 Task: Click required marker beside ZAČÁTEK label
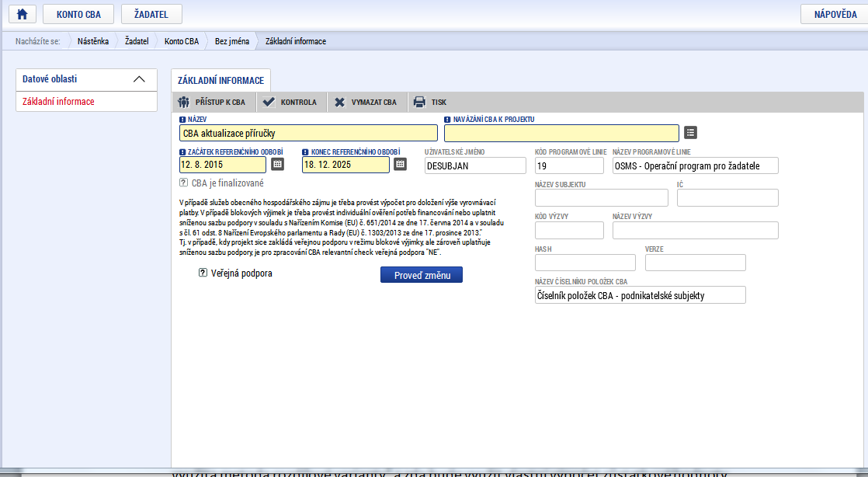pyautogui.click(x=182, y=151)
